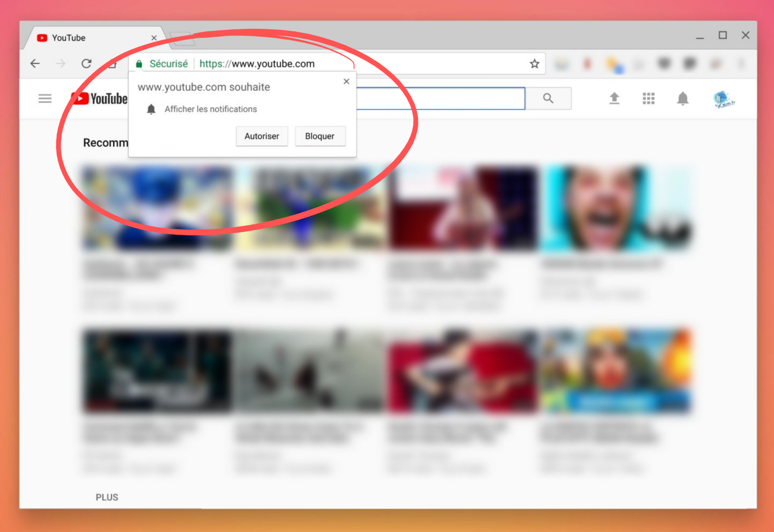Click the browser forward arrow
This screenshot has width=774, height=532.
[61, 63]
